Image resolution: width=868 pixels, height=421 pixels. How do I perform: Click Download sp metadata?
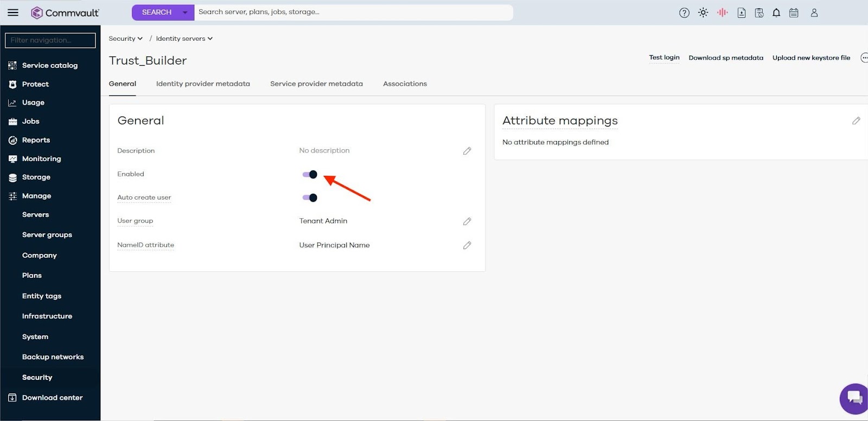click(x=725, y=58)
